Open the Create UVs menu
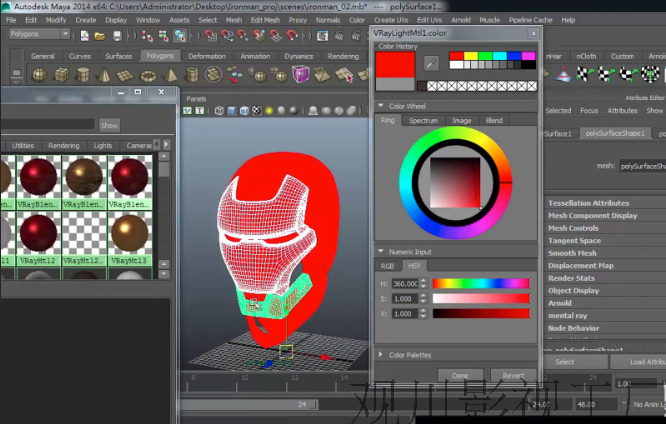This screenshot has width=666, height=424. [x=391, y=20]
